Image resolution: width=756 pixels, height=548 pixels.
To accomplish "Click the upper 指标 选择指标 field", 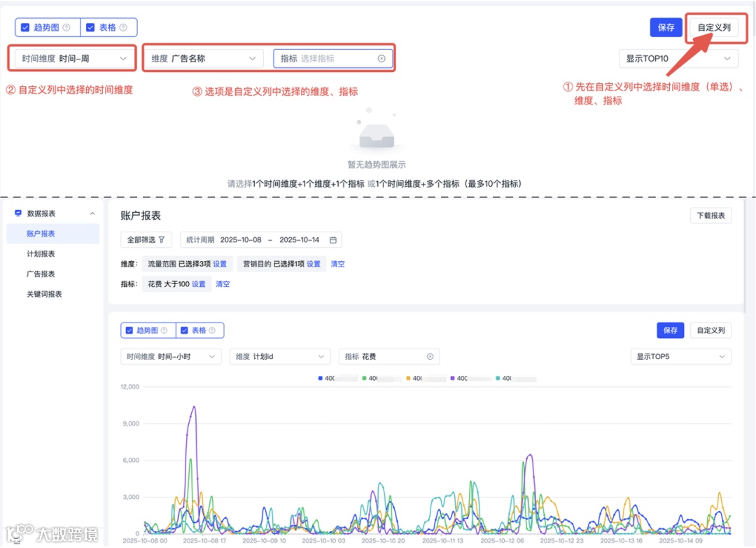I will tap(332, 58).
